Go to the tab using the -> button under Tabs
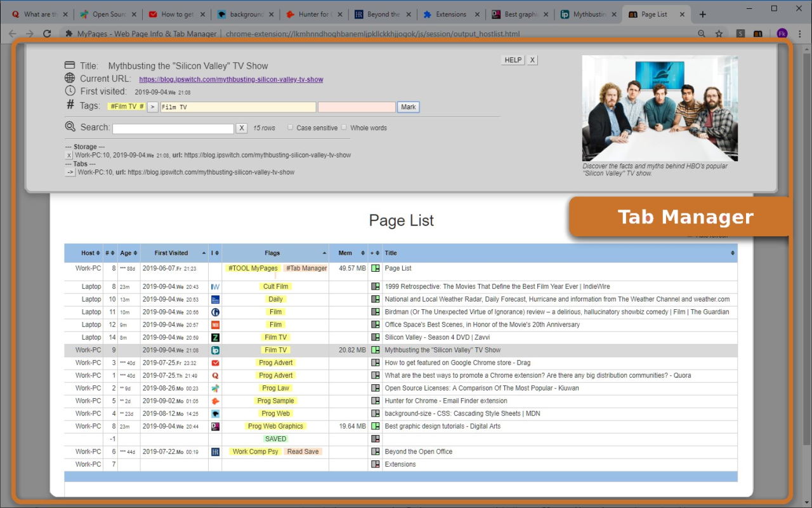Viewport: 812px width, 508px height. (x=70, y=172)
